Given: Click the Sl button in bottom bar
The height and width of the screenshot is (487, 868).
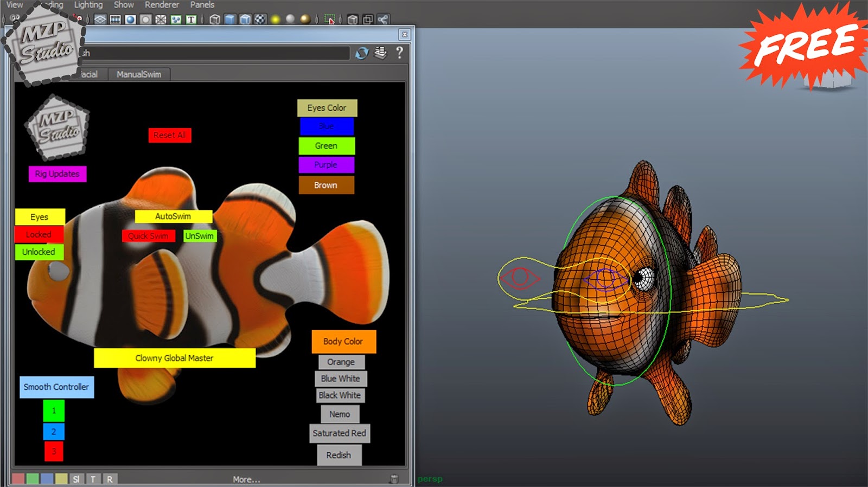Looking at the screenshot, I should pyautogui.click(x=76, y=479).
